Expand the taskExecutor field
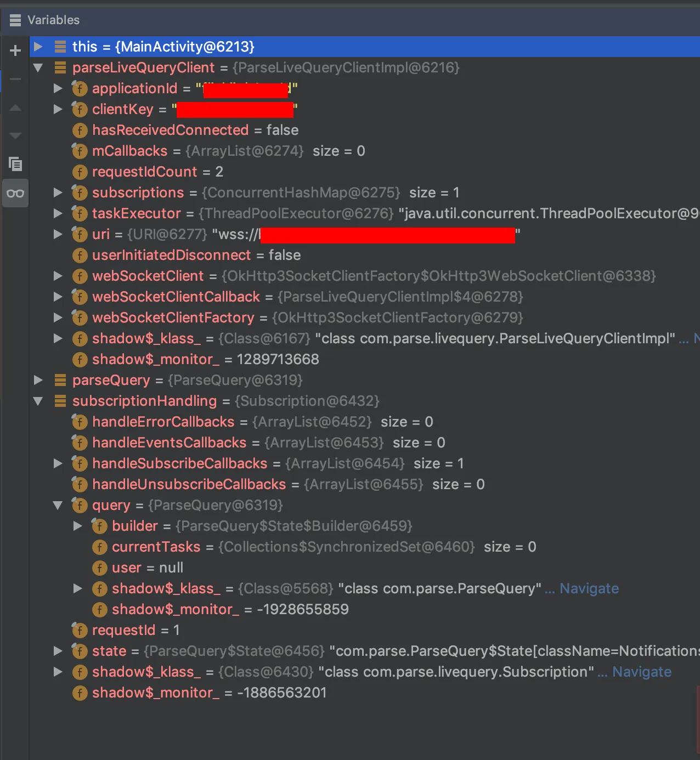 pos(58,213)
